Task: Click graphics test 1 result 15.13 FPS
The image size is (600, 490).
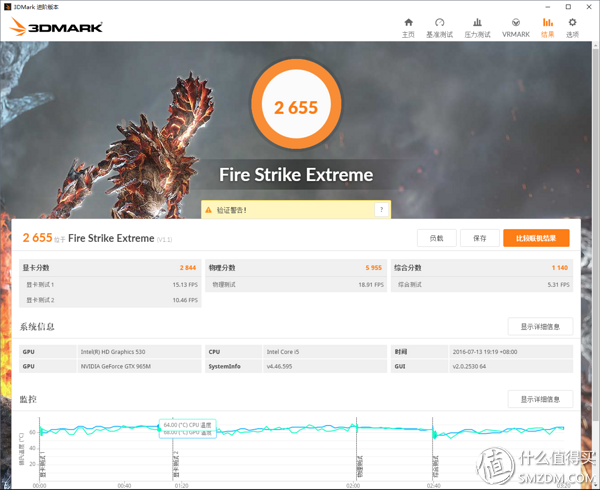Action: point(185,285)
